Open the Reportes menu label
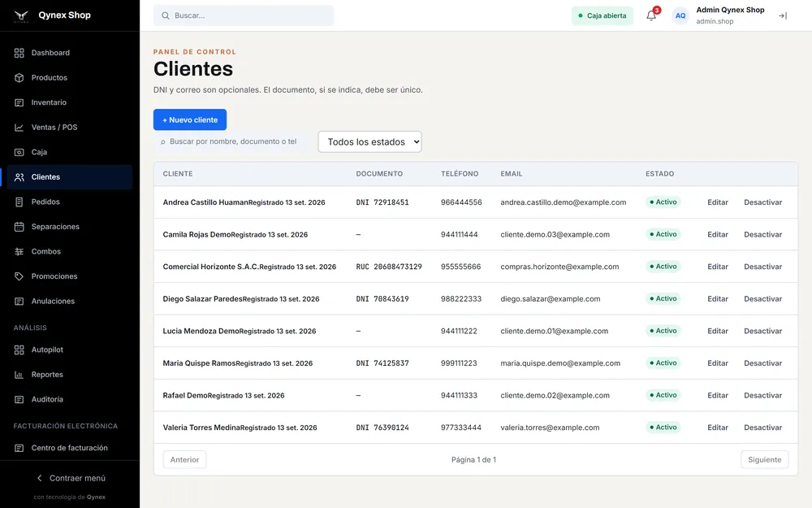This screenshot has width=812, height=508. click(x=47, y=375)
